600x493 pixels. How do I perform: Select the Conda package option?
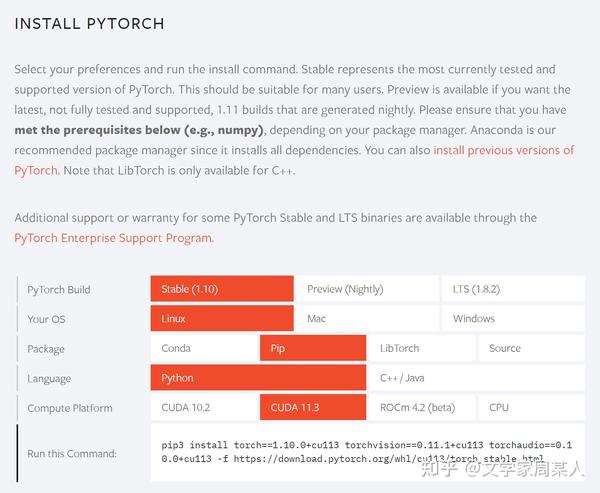point(203,348)
